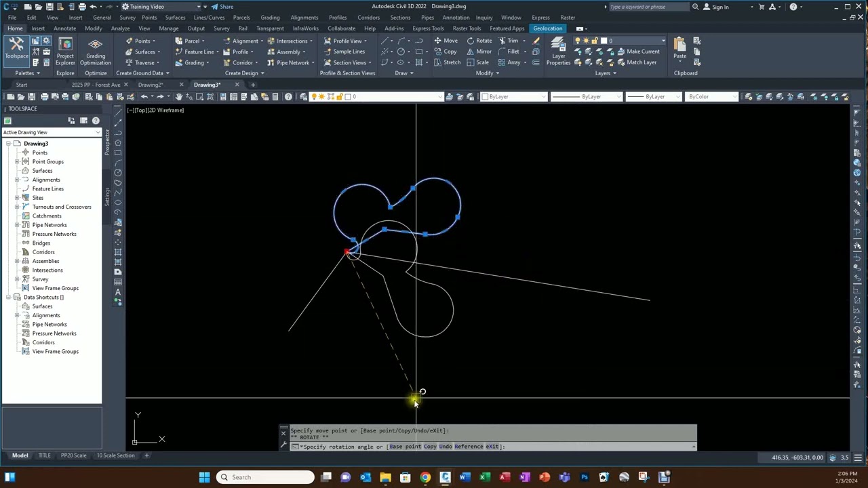Screen dimensions: 868x488
Task: Select the Move tool in Modify panel
Action: [445, 41]
